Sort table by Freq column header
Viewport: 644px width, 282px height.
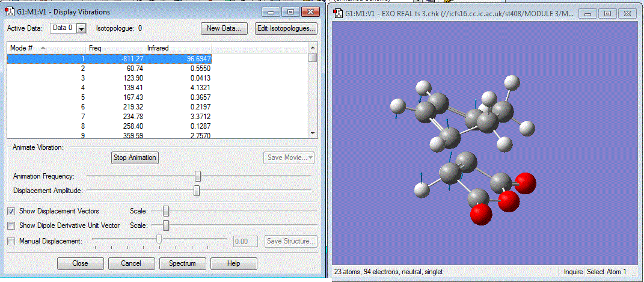point(115,48)
